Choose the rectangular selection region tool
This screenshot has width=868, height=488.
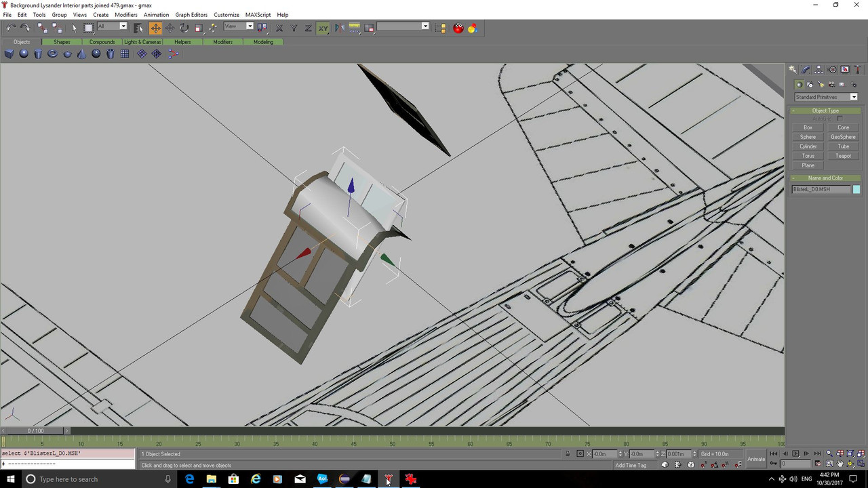(89, 28)
